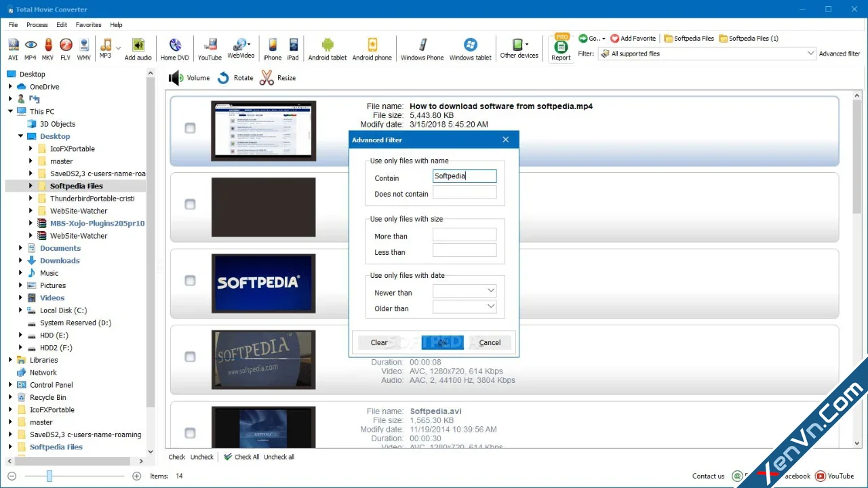This screenshot has height=488, width=868.
Task: Open the Edit menu
Action: (62, 25)
